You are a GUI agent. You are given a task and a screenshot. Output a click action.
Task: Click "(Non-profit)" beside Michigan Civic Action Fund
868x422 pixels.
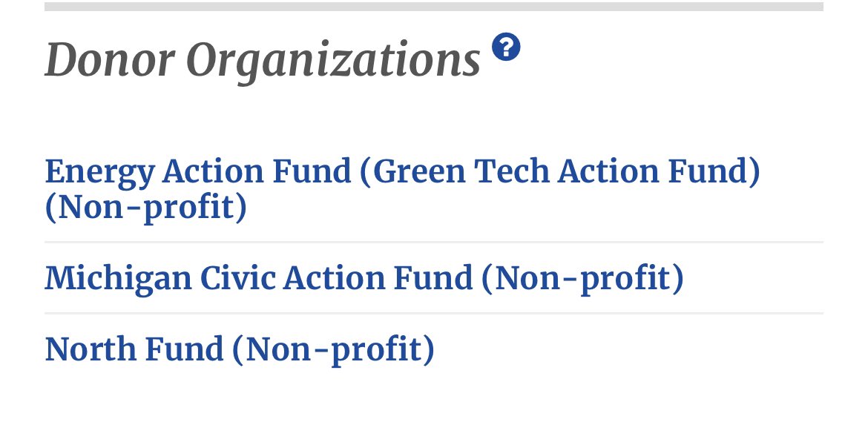[x=582, y=278]
